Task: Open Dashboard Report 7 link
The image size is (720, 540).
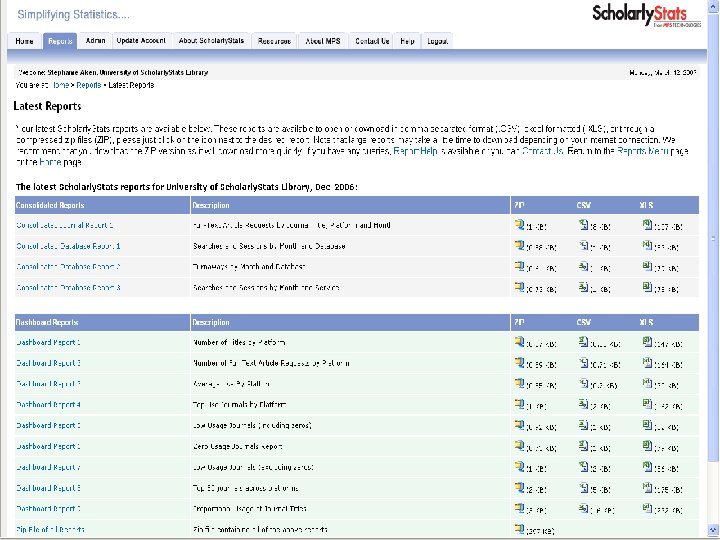Action: (48, 467)
